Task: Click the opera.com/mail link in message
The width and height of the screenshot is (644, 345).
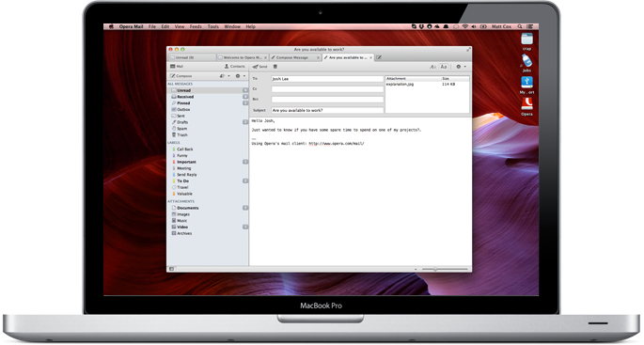Action: tap(337, 143)
